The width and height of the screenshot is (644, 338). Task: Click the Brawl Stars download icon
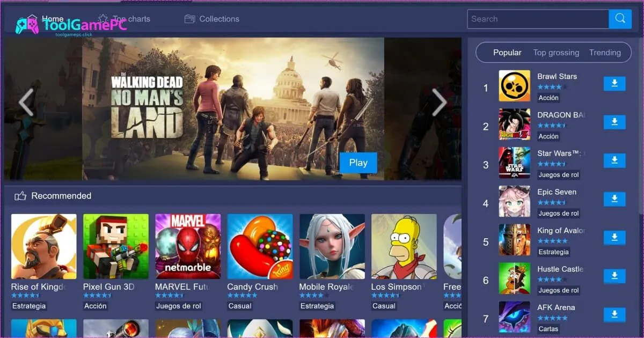(x=614, y=84)
